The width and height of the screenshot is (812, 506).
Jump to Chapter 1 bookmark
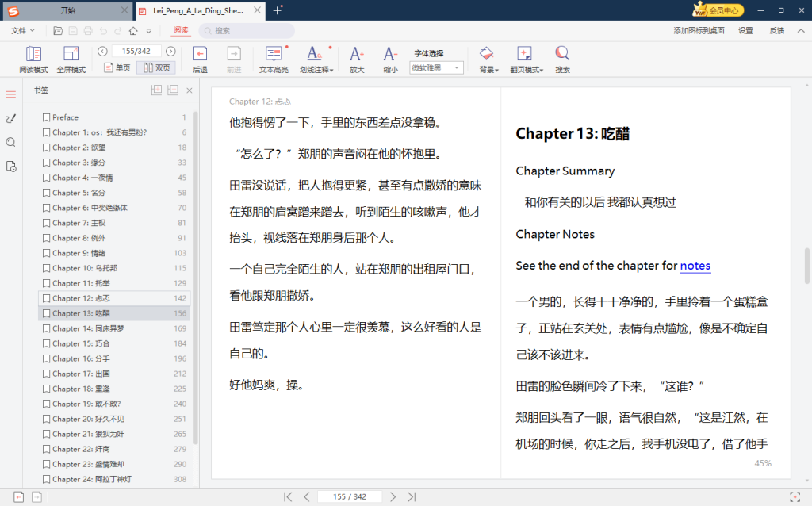click(114, 132)
